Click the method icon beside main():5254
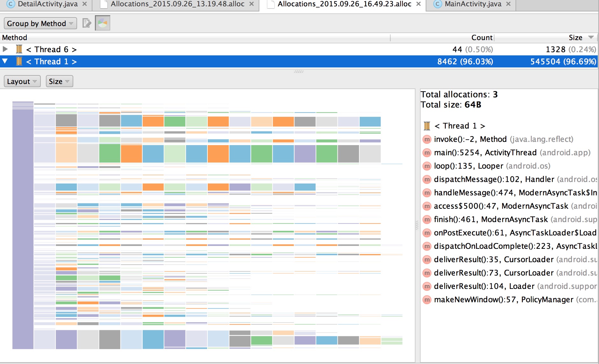Screen dimensions: 599x364 (x=427, y=153)
